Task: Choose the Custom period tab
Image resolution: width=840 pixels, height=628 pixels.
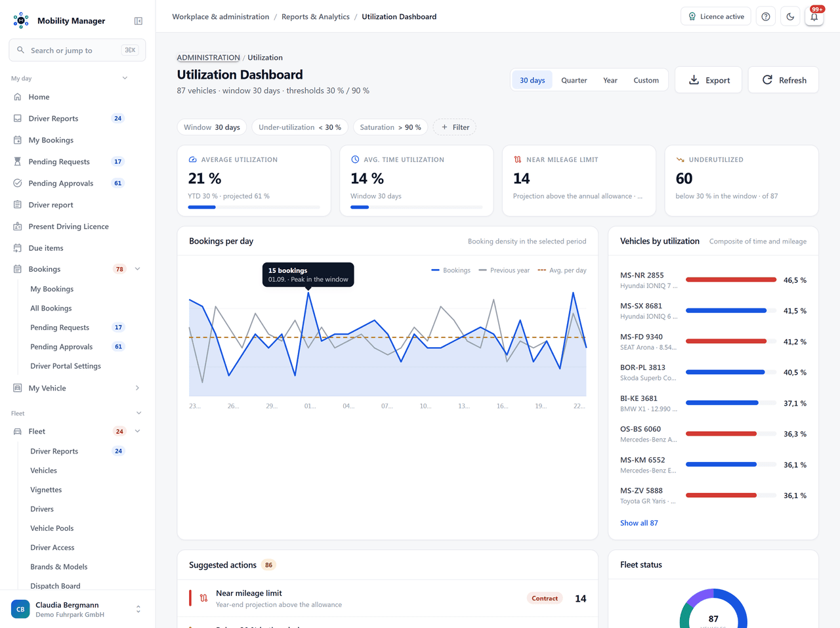Action: click(x=646, y=81)
